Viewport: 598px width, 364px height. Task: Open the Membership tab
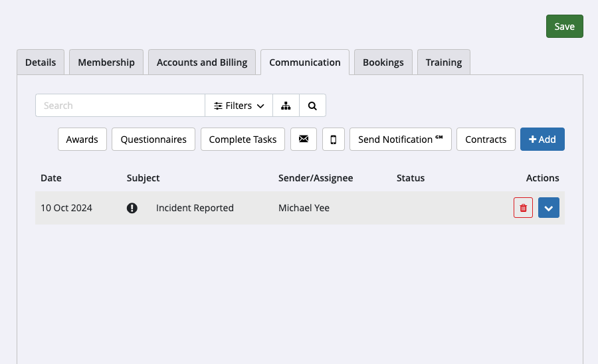pyautogui.click(x=106, y=62)
